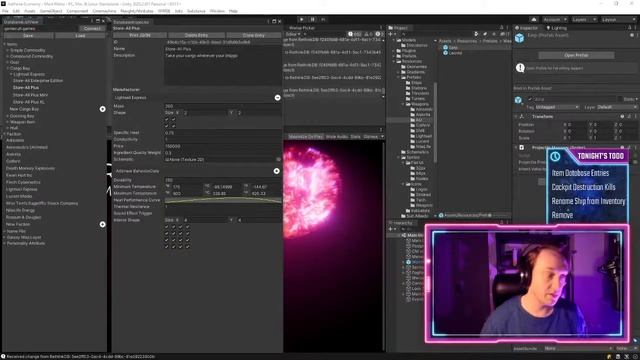This screenshot has height=360, width=640.
Task: Open the Account dropdown
Action: pos(554,20)
